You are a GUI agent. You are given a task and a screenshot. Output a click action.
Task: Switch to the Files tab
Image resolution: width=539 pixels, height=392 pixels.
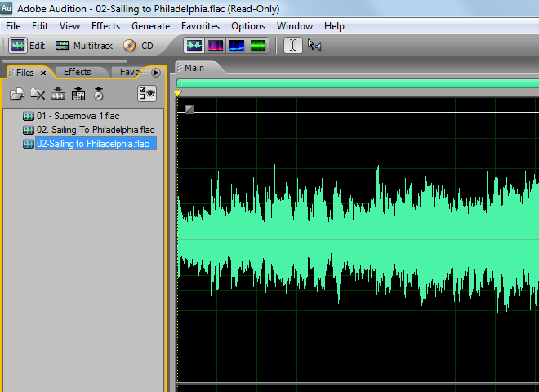[24, 73]
